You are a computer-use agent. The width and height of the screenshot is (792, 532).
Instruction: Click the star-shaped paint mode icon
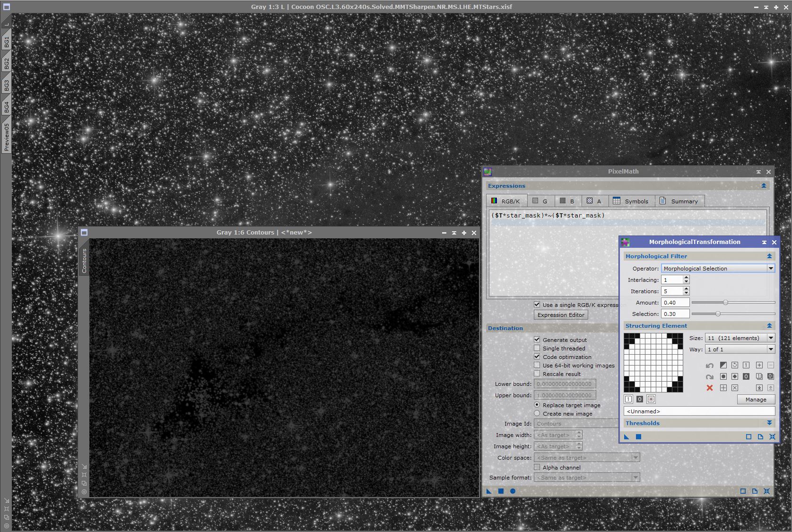point(651,399)
